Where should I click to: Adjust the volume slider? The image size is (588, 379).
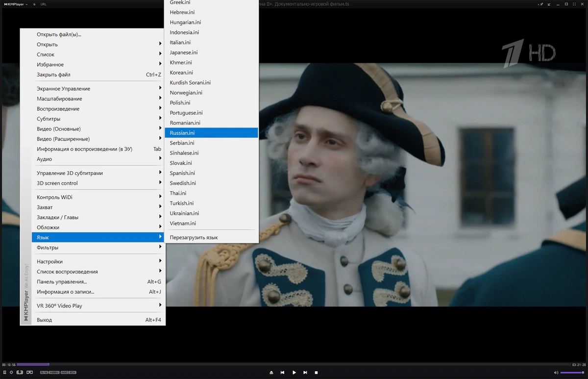tap(572, 373)
